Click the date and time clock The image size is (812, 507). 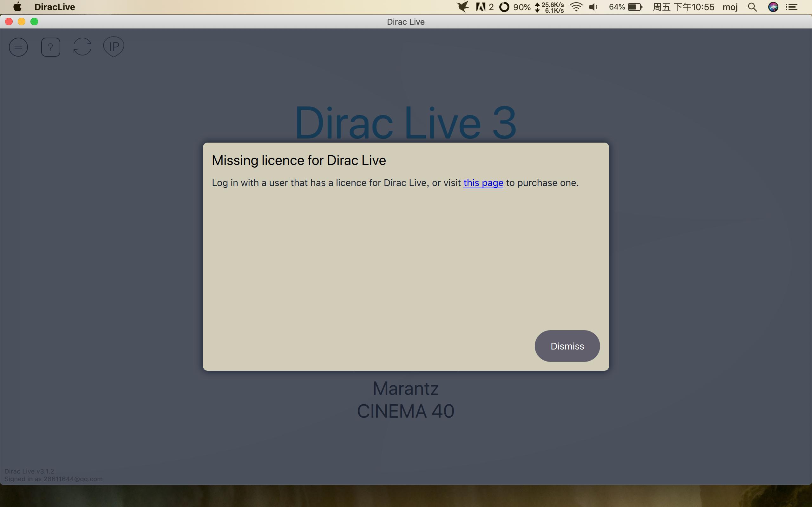click(x=684, y=7)
